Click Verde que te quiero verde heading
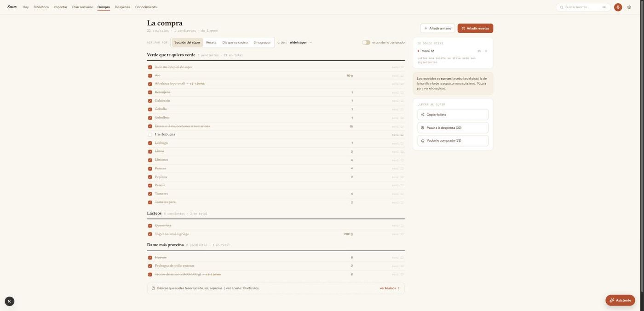The width and height of the screenshot is (644, 311). point(171,55)
